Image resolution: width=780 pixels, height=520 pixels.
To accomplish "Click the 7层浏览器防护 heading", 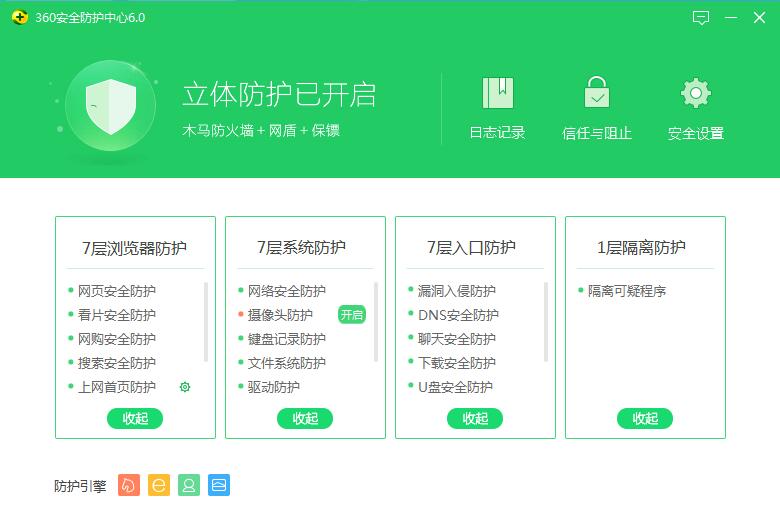I will (x=134, y=248).
